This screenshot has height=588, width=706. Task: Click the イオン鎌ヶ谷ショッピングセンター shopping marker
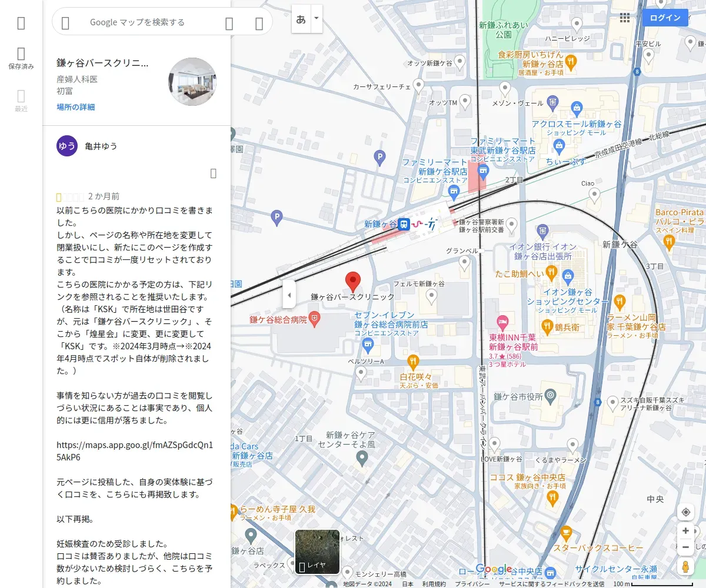click(568, 276)
